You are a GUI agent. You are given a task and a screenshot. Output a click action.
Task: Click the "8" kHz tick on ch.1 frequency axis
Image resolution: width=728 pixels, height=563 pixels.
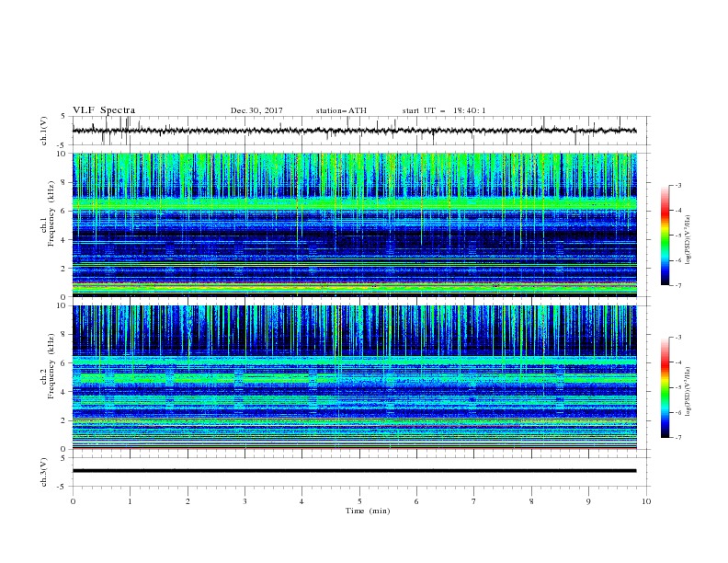(x=63, y=182)
